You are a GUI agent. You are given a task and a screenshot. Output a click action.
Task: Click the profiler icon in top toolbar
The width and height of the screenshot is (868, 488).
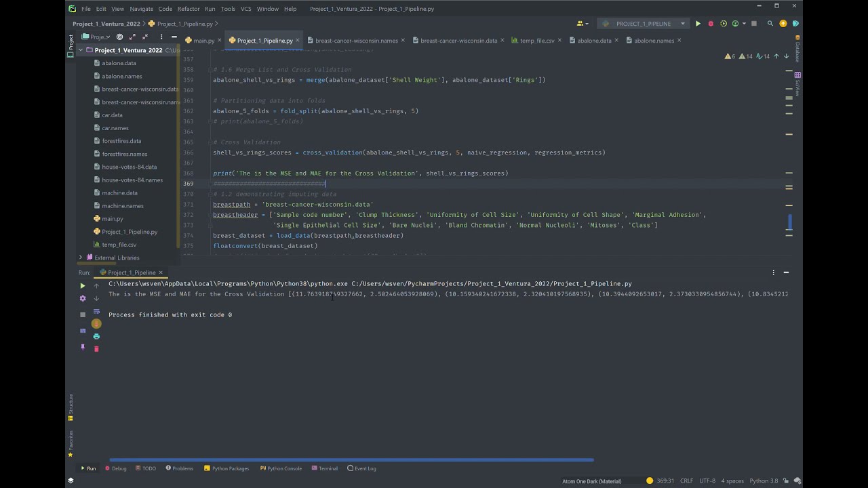point(735,24)
